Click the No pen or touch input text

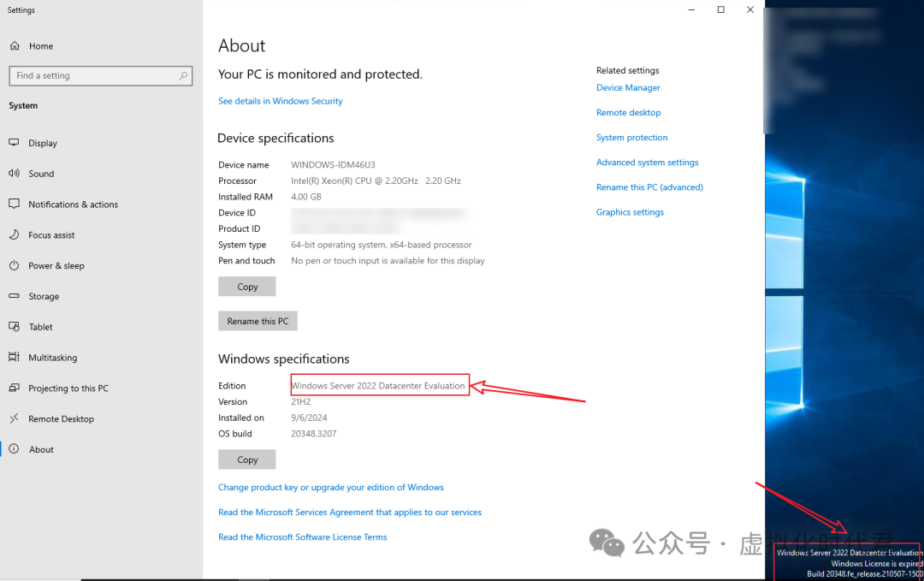388,260
